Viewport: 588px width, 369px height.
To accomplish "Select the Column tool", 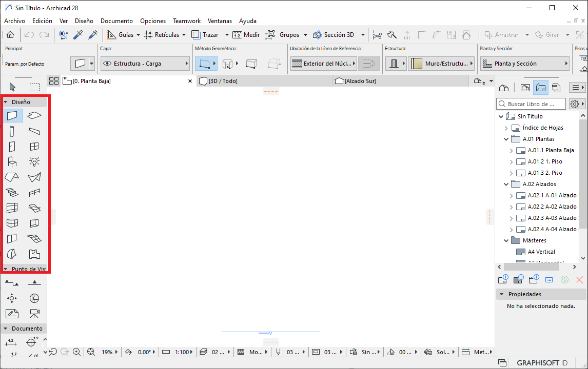I will (12, 131).
